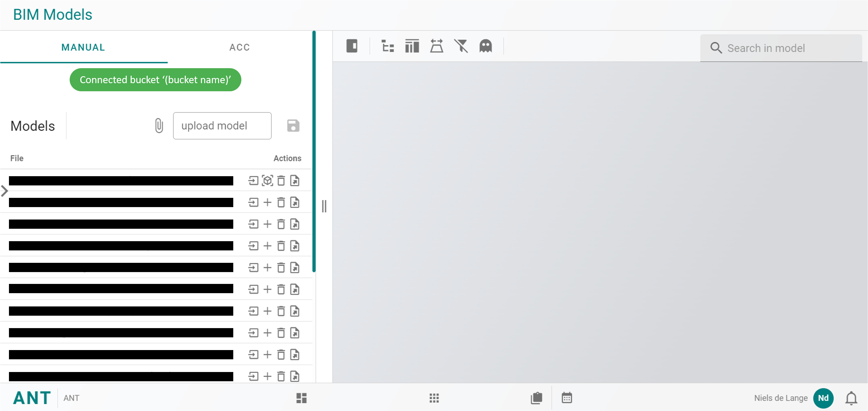
Task: Expand the sidebar with left chevron arrow
Action: 4,191
